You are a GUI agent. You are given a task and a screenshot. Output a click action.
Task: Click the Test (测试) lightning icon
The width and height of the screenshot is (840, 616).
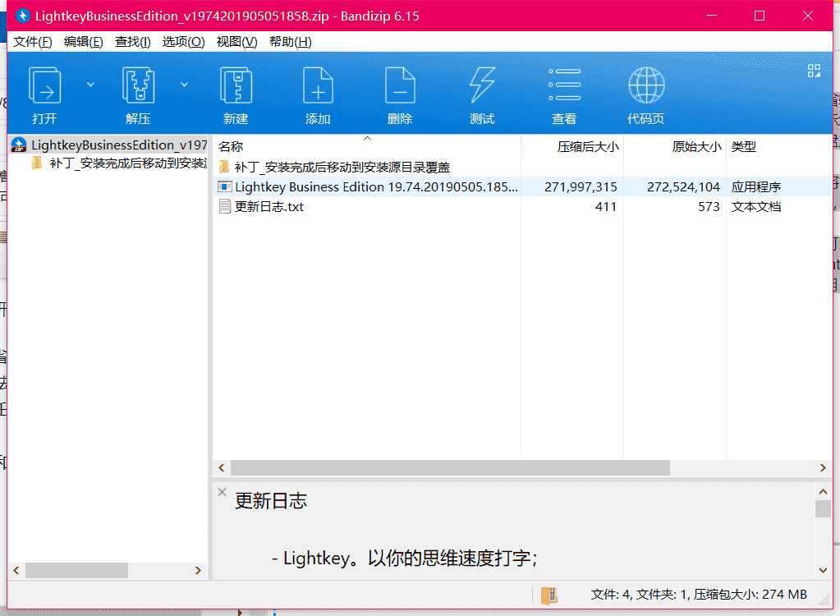coord(482,85)
